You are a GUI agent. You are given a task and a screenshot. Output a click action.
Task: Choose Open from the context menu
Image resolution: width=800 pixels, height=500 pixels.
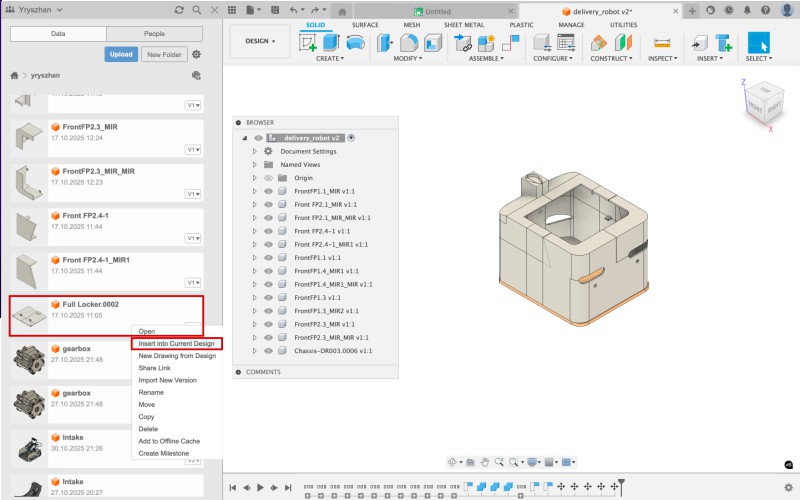(147, 331)
